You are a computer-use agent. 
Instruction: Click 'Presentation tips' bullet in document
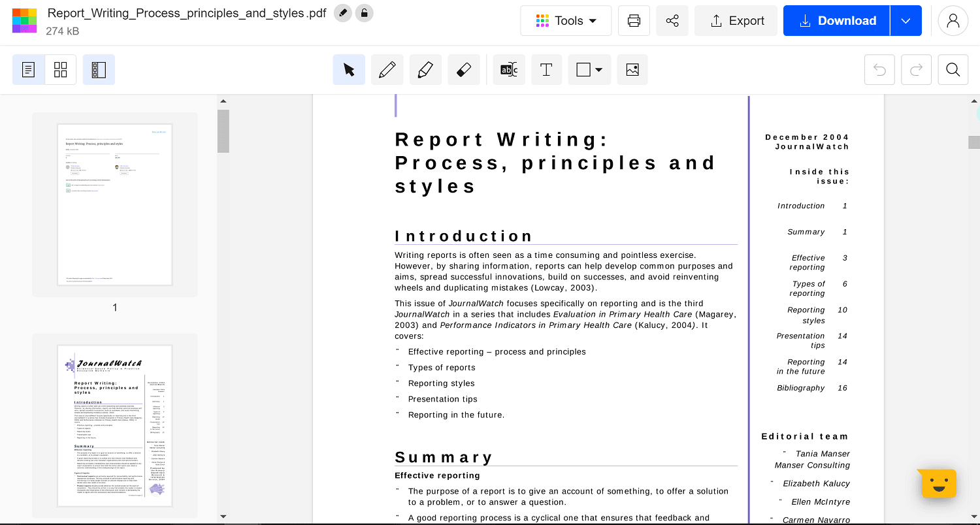click(443, 399)
